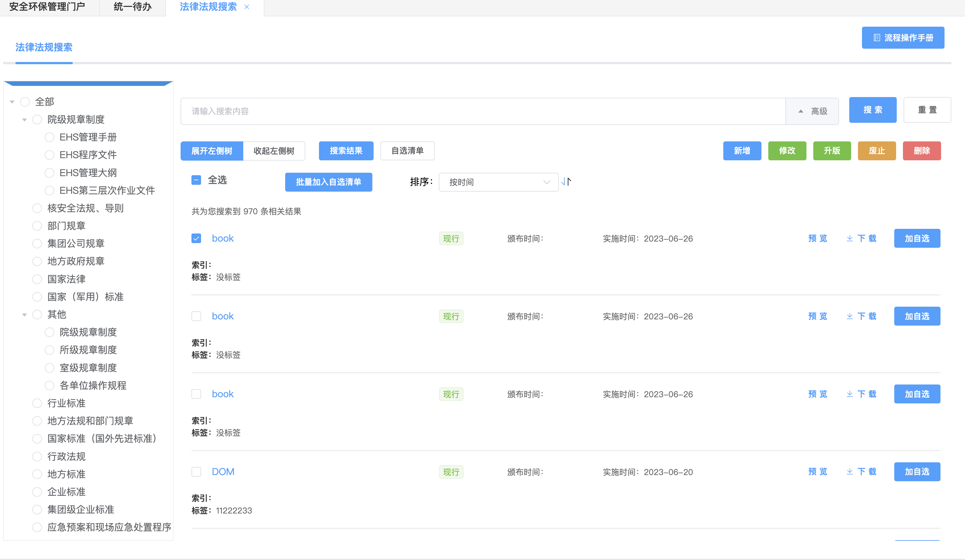Select 地方政府规章 tree item
The width and height of the screenshot is (965, 560).
[x=76, y=261]
